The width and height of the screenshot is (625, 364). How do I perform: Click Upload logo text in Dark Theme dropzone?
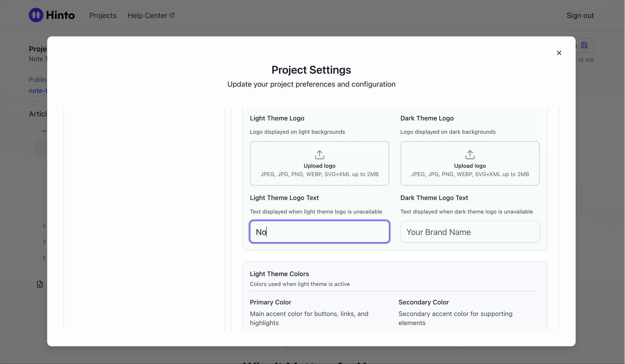[x=470, y=166]
